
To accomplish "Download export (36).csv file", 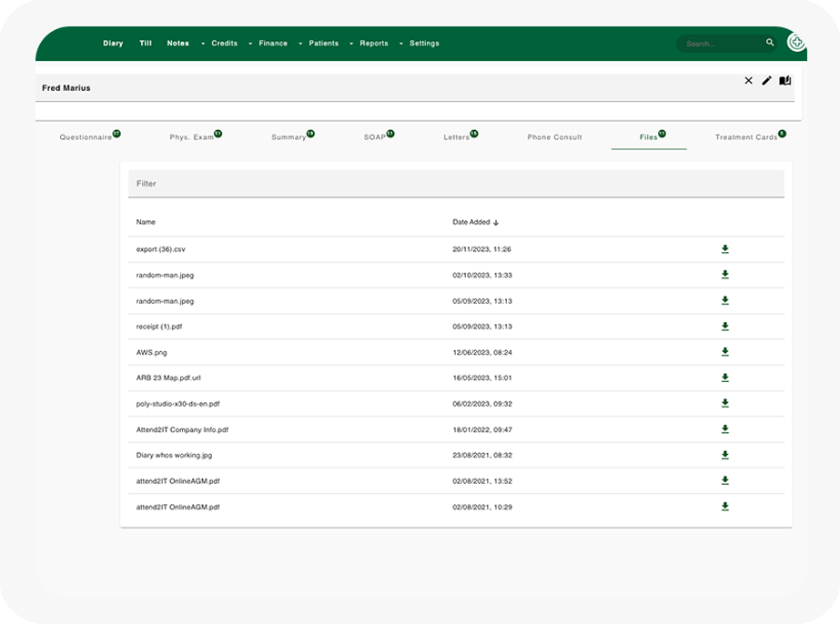I will click(x=724, y=249).
